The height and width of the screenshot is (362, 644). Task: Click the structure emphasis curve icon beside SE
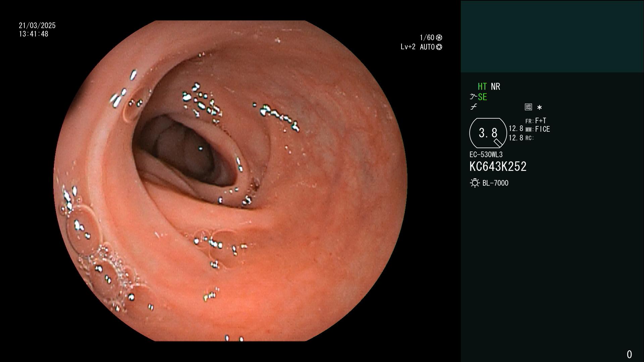[473, 97]
